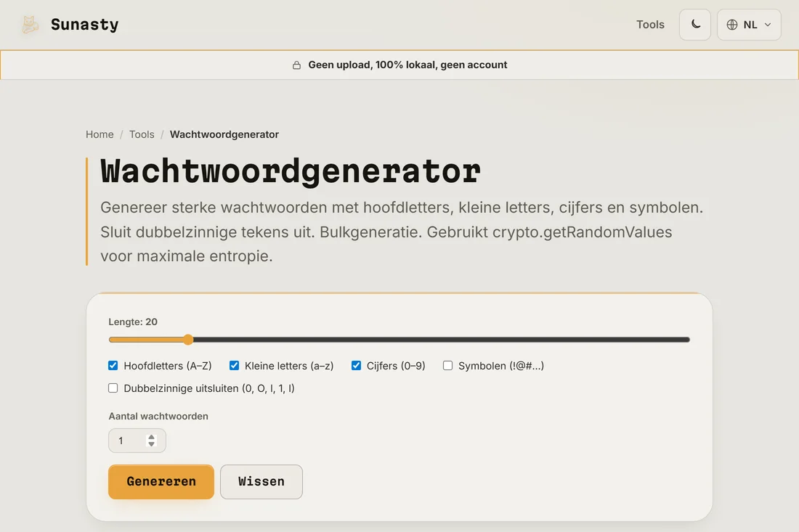Open the Tools menu in header
This screenshot has width=799, height=532.
pyautogui.click(x=650, y=25)
